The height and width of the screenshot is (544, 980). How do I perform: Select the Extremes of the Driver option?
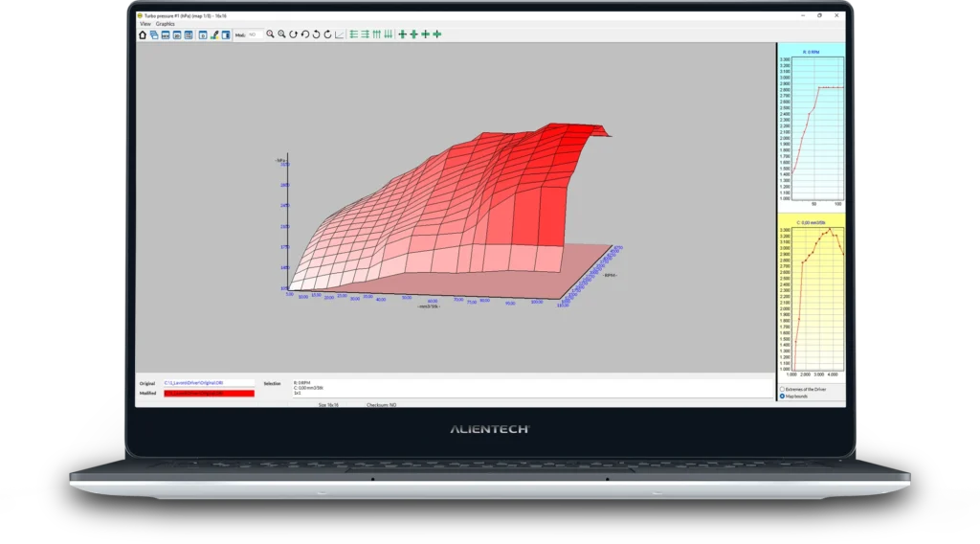(x=783, y=389)
